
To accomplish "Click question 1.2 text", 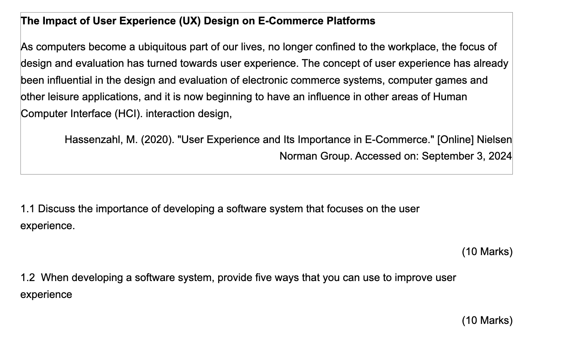I will [x=238, y=278].
